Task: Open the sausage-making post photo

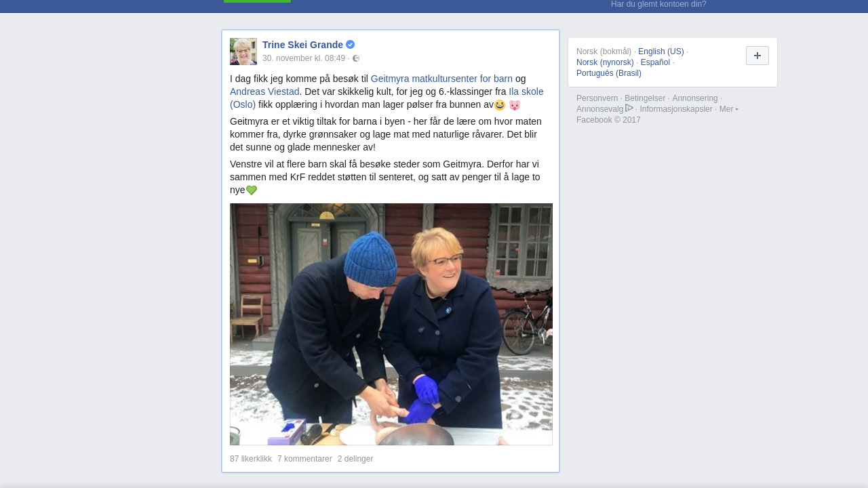Action: (x=391, y=324)
